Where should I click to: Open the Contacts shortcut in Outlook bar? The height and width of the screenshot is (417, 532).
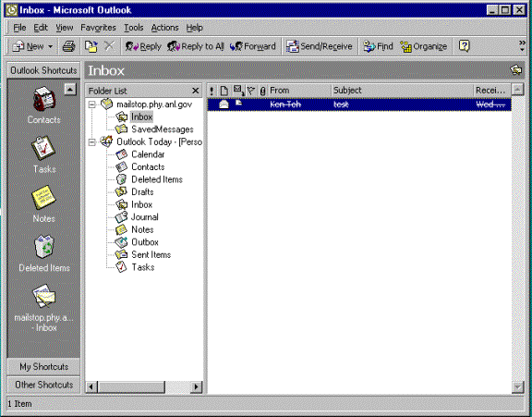[43, 105]
